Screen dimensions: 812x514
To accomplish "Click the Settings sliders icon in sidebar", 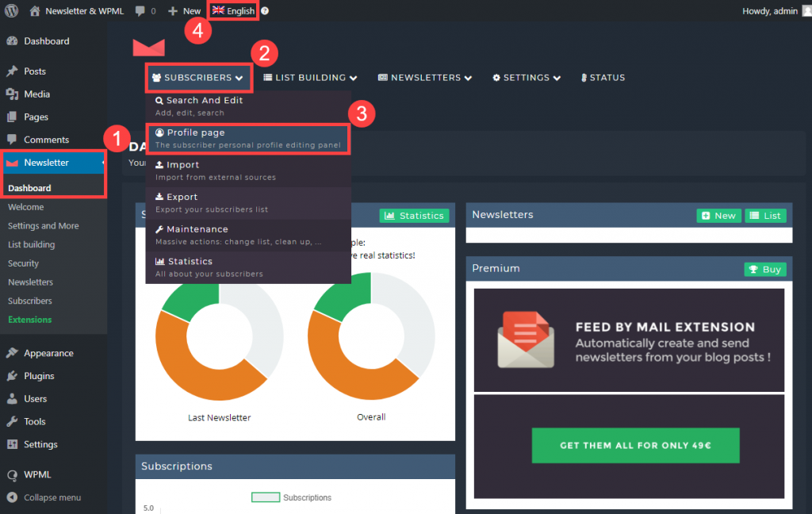I will pyautogui.click(x=13, y=444).
